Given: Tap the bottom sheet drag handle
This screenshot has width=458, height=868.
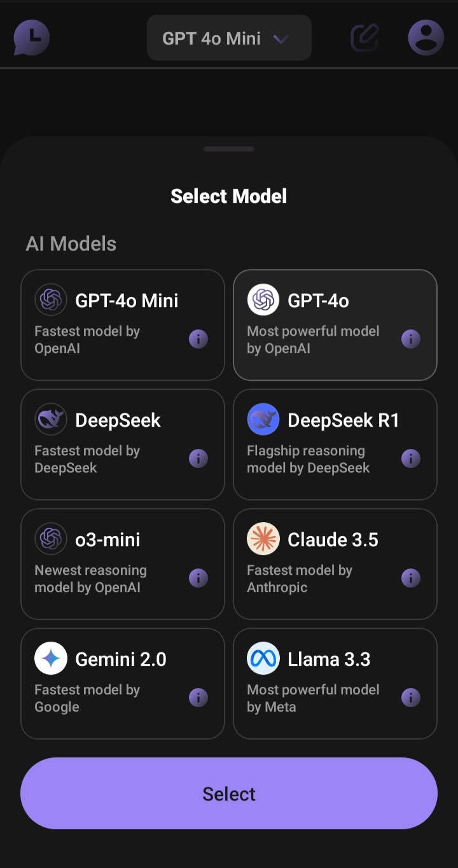Looking at the screenshot, I should coord(229,149).
